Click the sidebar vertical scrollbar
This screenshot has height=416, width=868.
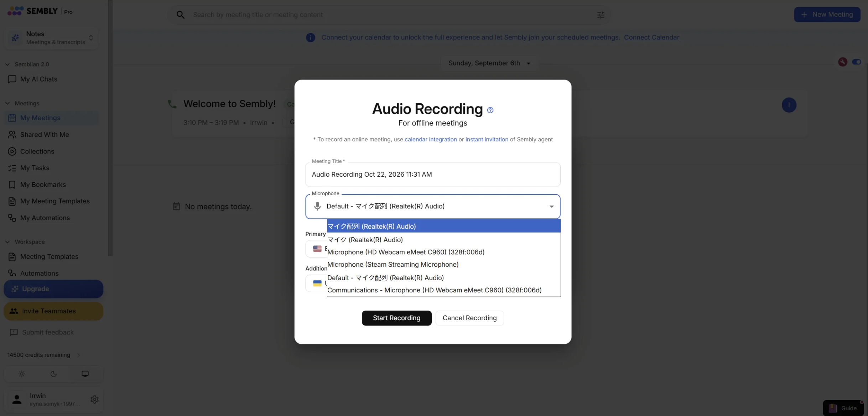(110, 128)
